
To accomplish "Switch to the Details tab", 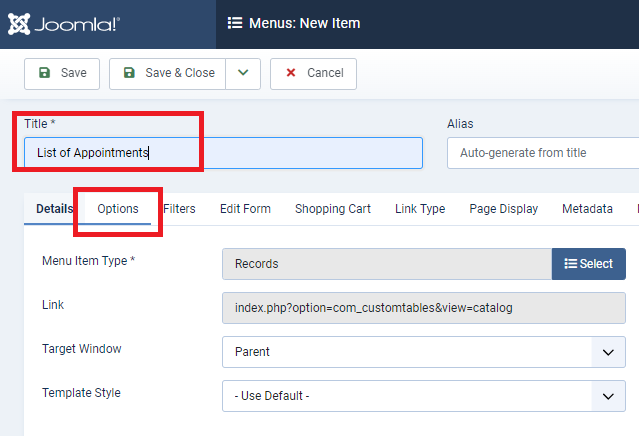I will tap(54, 209).
